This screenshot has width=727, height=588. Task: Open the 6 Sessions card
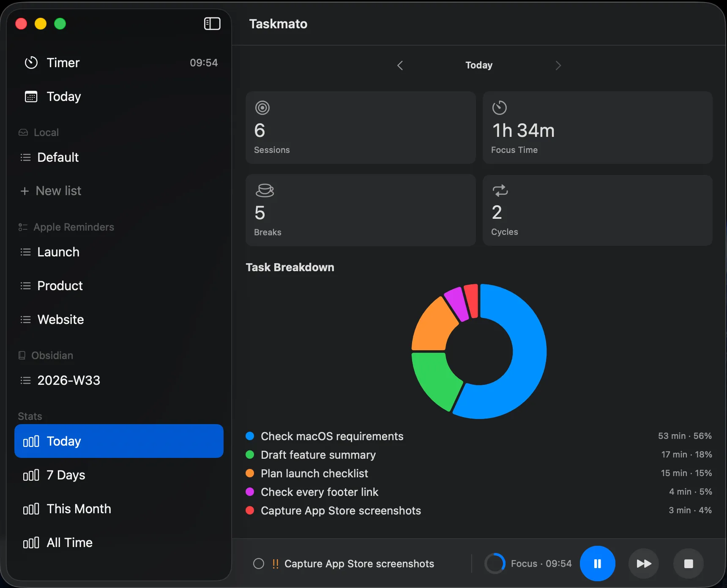click(x=361, y=128)
